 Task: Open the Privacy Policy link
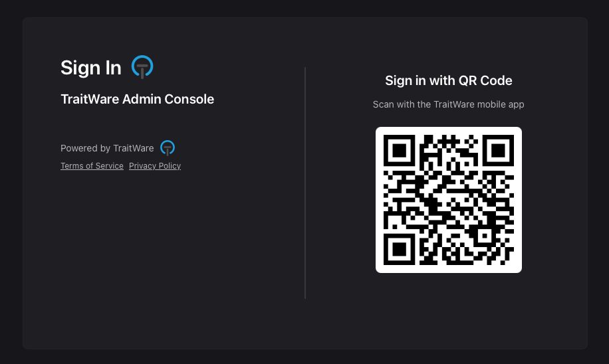click(155, 165)
